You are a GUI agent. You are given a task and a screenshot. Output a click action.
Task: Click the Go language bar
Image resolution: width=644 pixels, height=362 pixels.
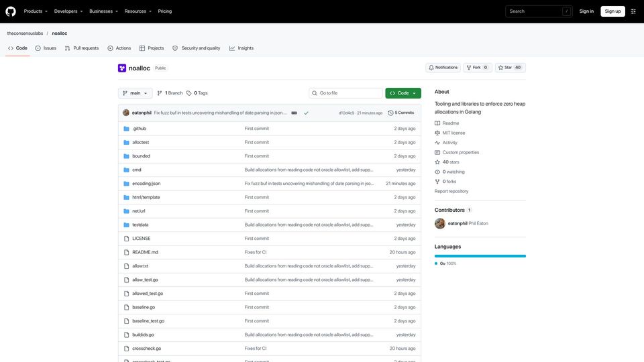point(480,256)
